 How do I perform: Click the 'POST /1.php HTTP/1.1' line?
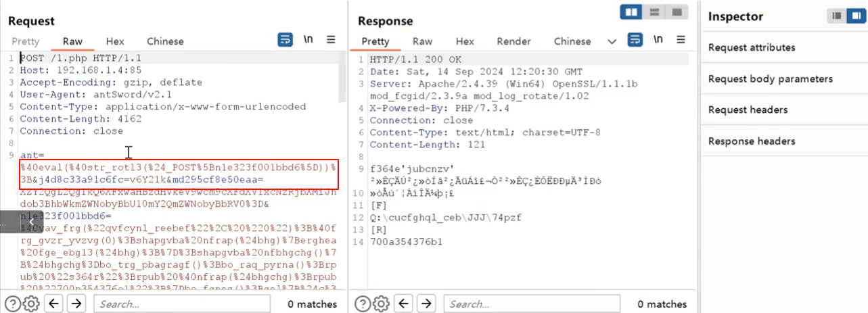pos(81,59)
